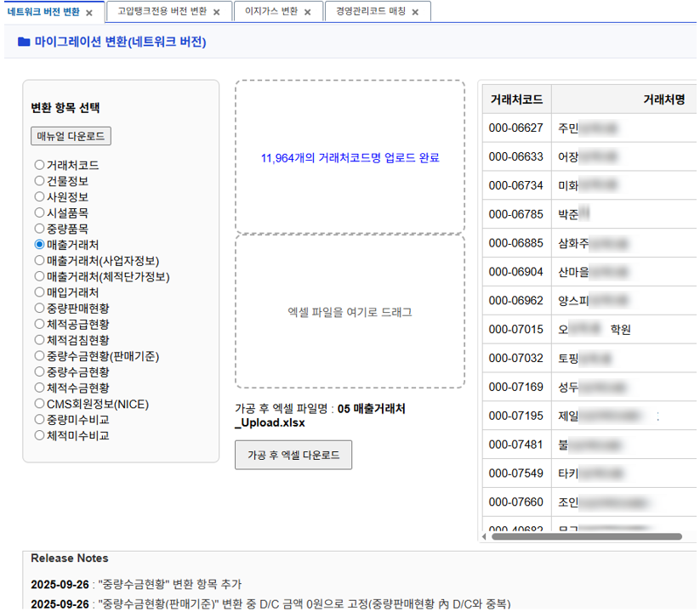
Task: Choose the 중량품목 radio option
Action: pos(39,229)
